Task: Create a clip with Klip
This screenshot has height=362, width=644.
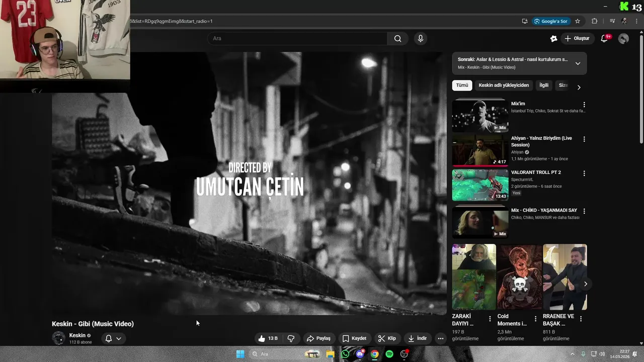Action: coord(387,338)
